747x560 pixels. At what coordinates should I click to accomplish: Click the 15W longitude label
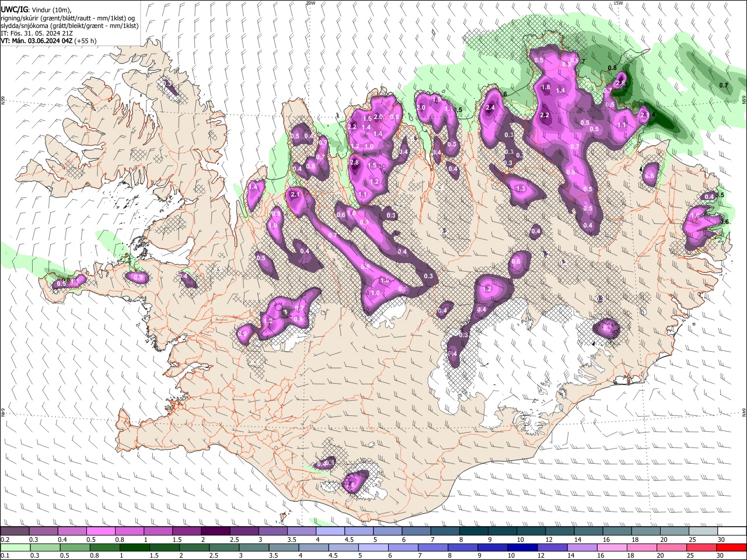point(618,3)
